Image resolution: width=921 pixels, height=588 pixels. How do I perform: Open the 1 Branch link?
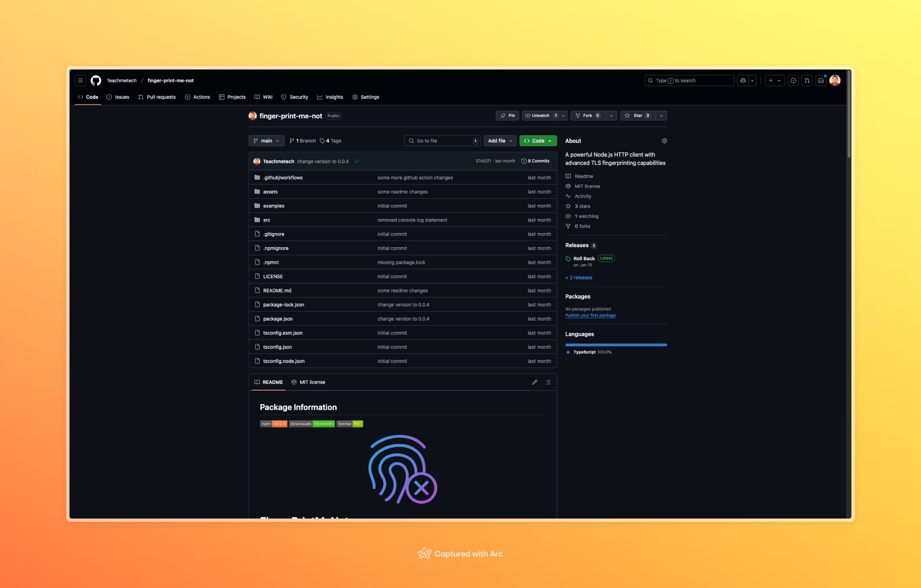(303, 141)
